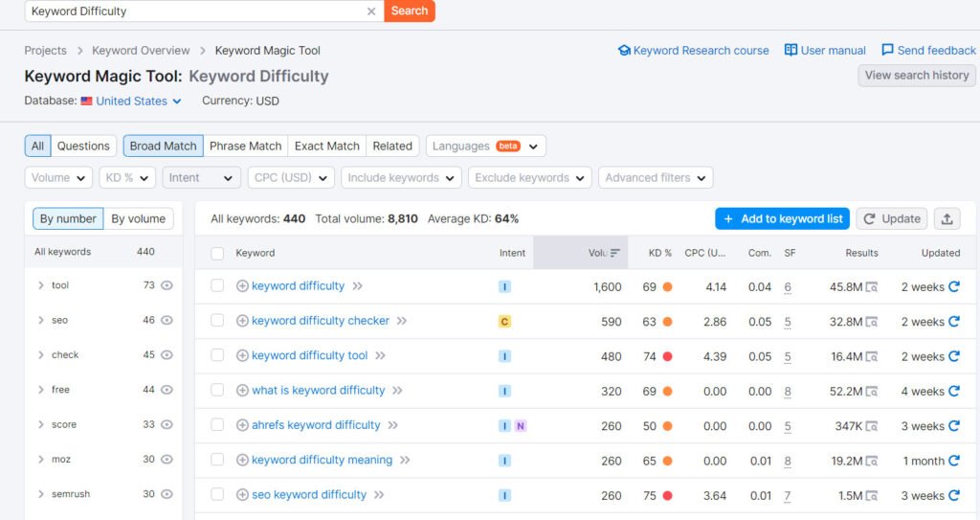Image resolution: width=980 pixels, height=520 pixels.
Task: Add ahrefs keyword difficulty via plus icon
Action: pos(242,425)
